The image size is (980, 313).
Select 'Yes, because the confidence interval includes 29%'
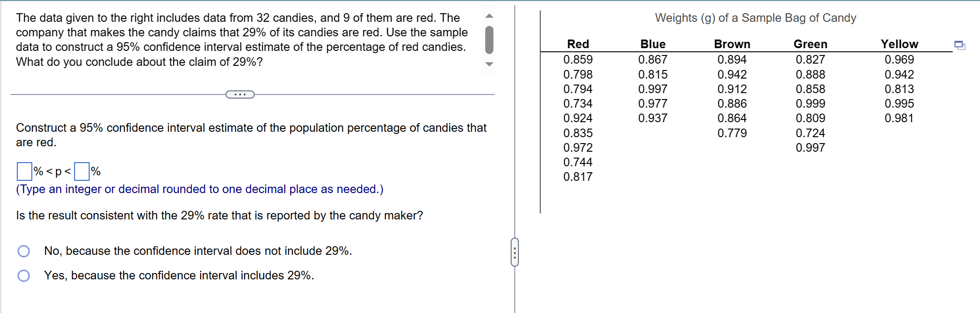tap(24, 275)
